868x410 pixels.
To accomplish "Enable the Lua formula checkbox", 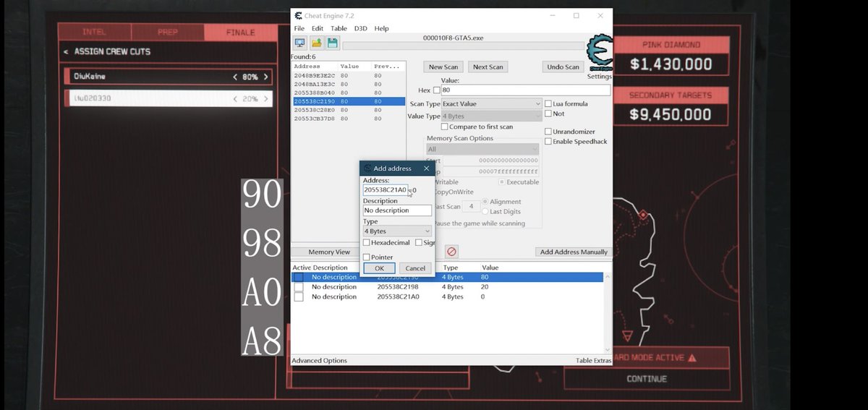I will (548, 103).
